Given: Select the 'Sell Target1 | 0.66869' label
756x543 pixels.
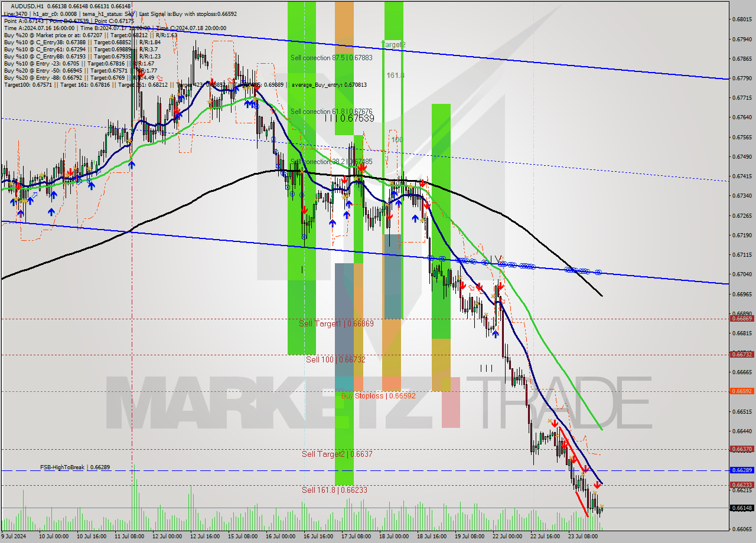Looking at the screenshot, I should tap(336, 323).
